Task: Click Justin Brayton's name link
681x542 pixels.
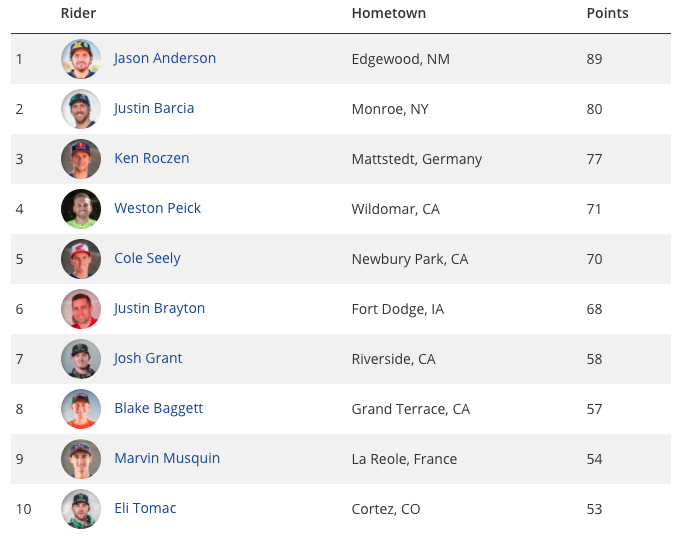Action: (x=159, y=308)
